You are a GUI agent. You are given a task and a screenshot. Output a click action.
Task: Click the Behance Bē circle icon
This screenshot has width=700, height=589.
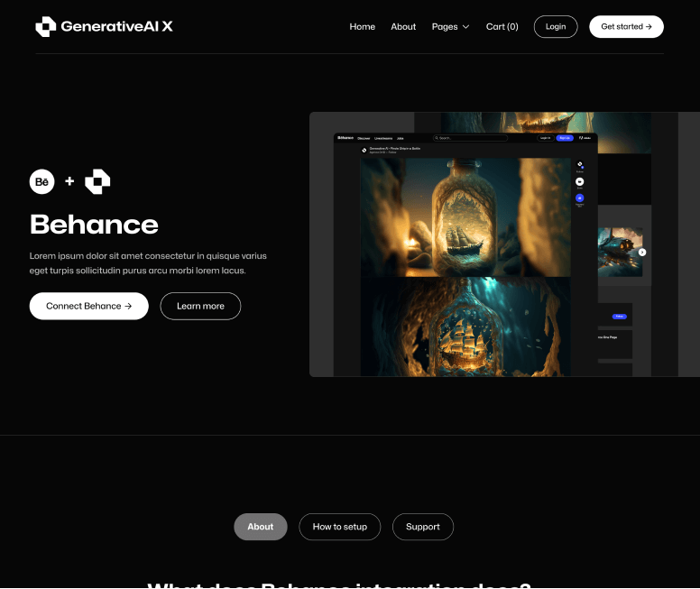pos(42,181)
